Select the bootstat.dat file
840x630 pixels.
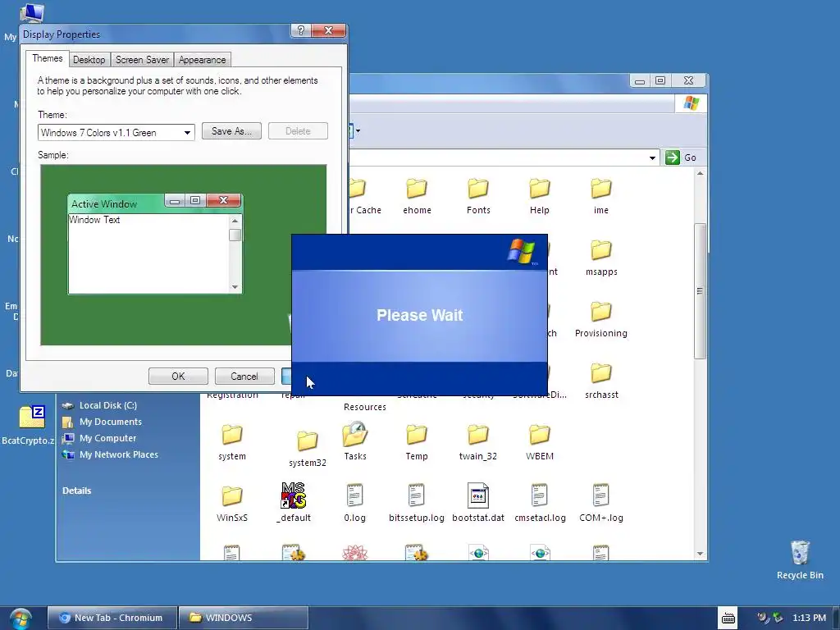tap(478, 504)
